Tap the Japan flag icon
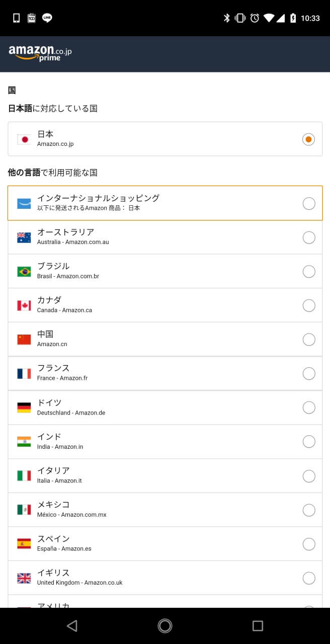 24,139
